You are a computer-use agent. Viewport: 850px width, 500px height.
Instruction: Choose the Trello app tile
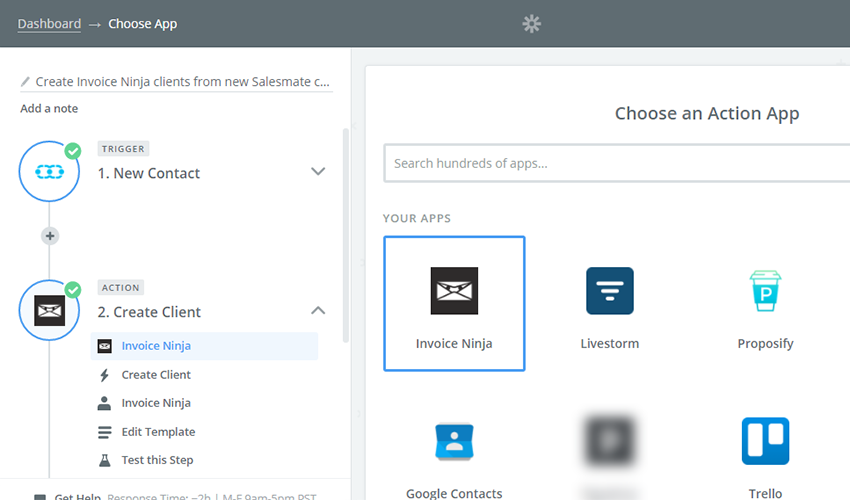point(765,456)
